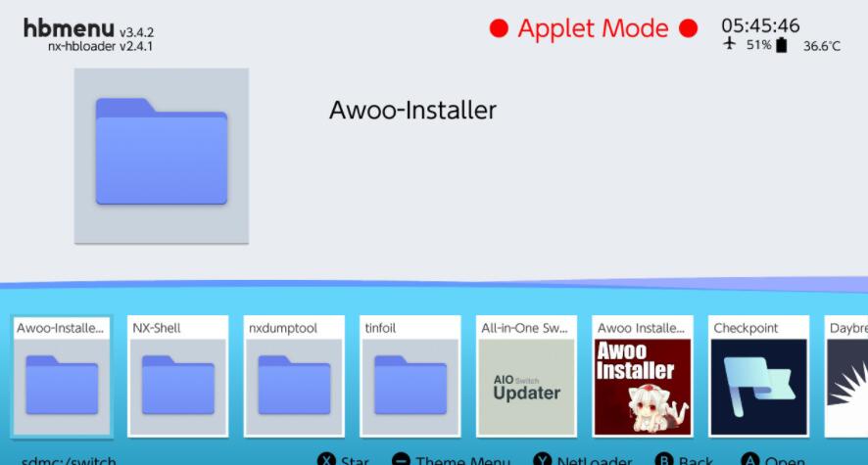Launch All-in-One Switch Updater app

pyautogui.click(x=526, y=377)
